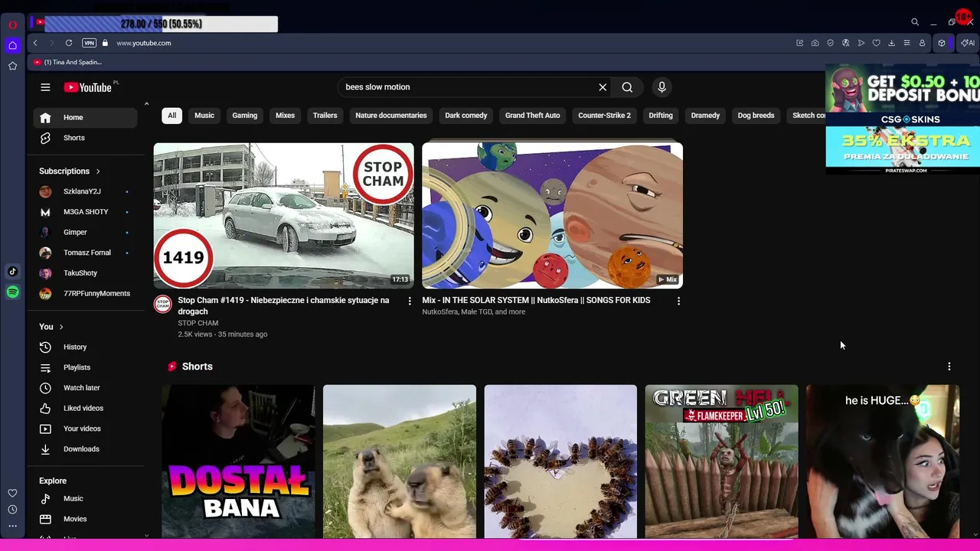Take snapshot with camera toolbar icon
The height and width of the screenshot is (551, 980).
pos(815,43)
